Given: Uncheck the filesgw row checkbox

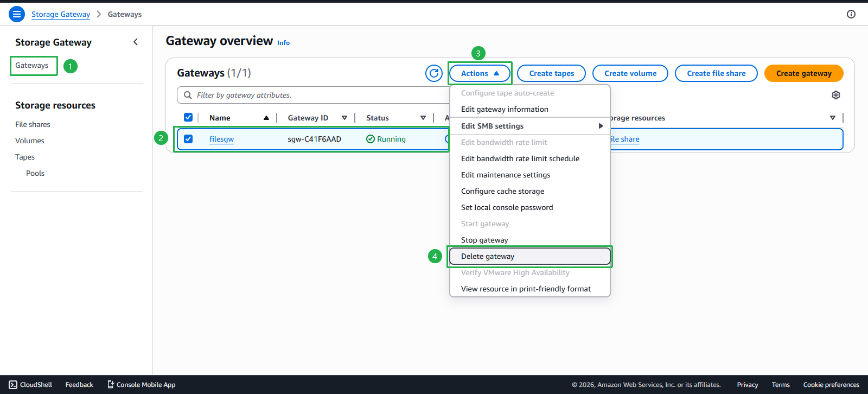Looking at the screenshot, I should 188,139.
